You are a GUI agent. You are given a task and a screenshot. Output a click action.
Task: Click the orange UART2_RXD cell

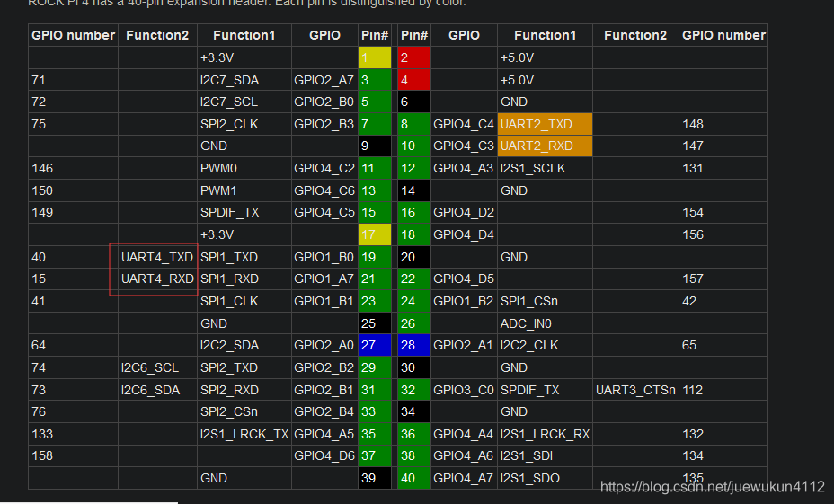click(x=545, y=146)
